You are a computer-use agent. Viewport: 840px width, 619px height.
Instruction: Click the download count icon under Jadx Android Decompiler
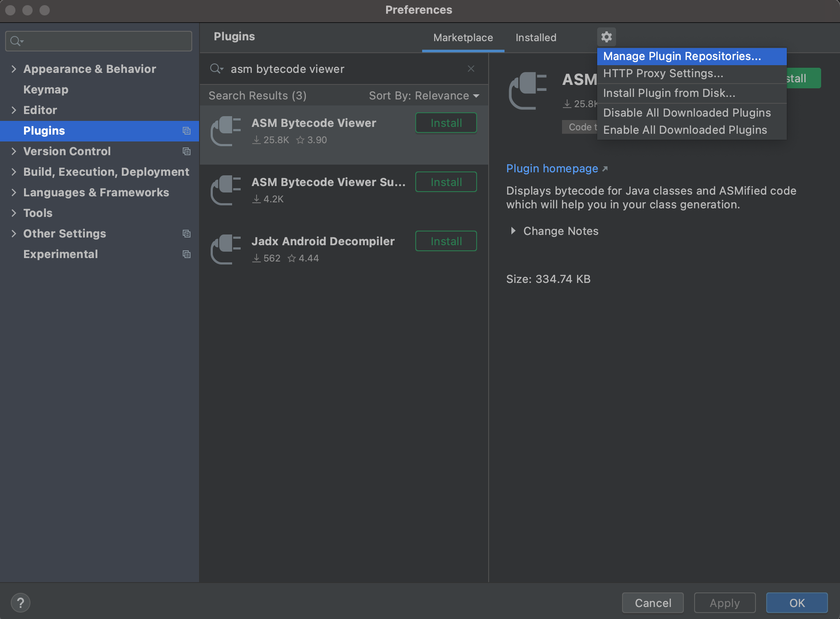(256, 258)
